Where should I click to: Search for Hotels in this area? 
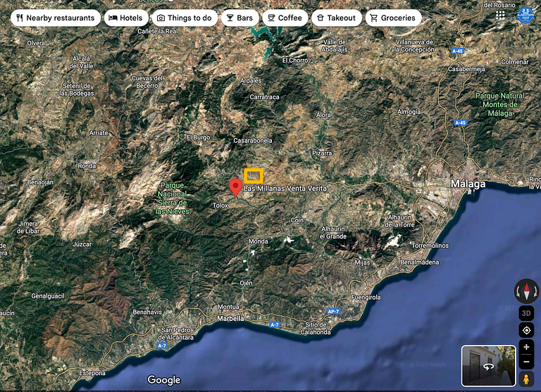pyautogui.click(x=125, y=18)
